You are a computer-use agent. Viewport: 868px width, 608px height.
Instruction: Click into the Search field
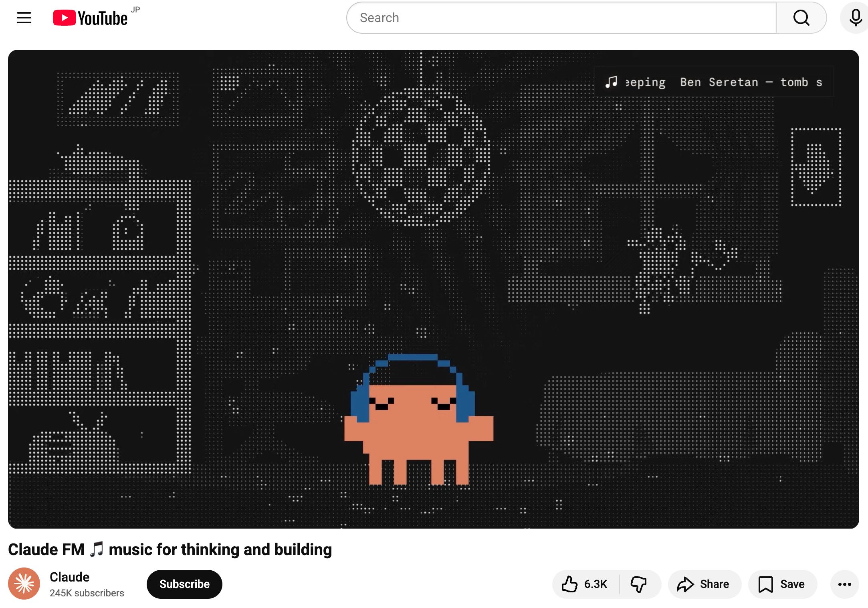[x=561, y=18]
